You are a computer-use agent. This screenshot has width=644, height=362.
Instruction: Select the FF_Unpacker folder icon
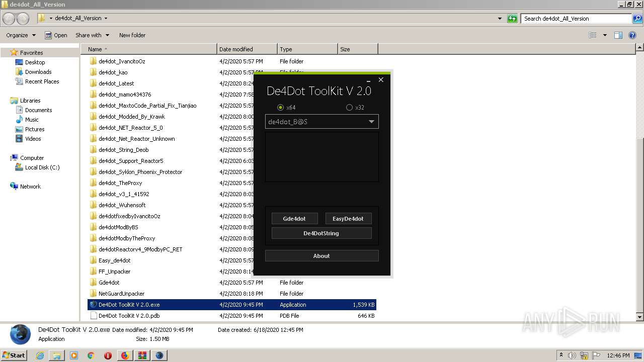pyautogui.click(x=93, y=271)
